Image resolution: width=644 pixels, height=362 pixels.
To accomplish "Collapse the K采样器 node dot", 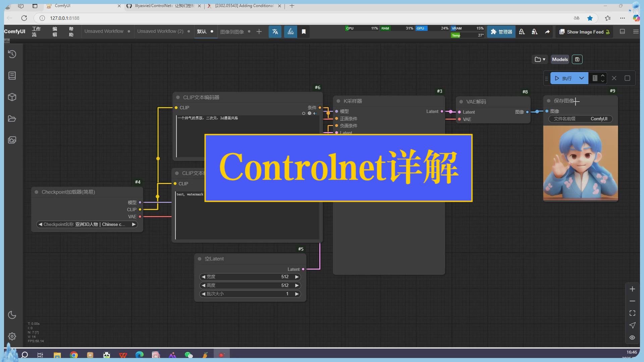I will click(338, 101).
